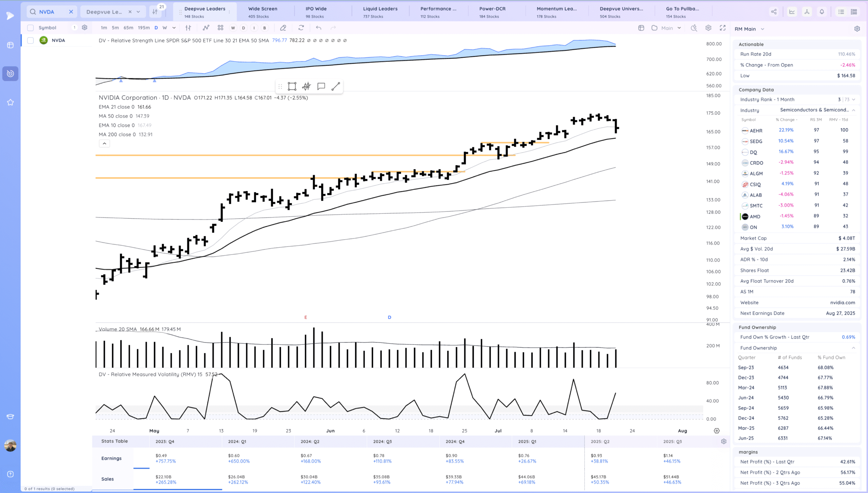Select the trend line drawing tool

click(x=335, y=87)
